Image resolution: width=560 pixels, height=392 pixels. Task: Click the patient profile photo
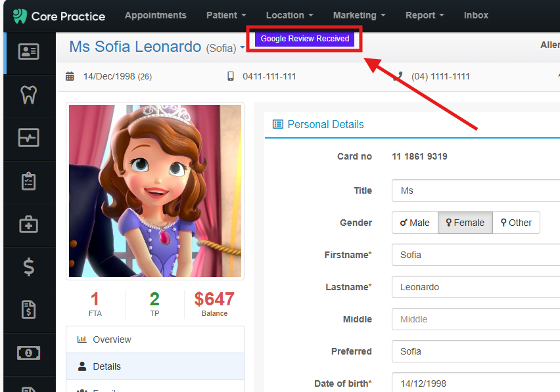click(155, 191)
